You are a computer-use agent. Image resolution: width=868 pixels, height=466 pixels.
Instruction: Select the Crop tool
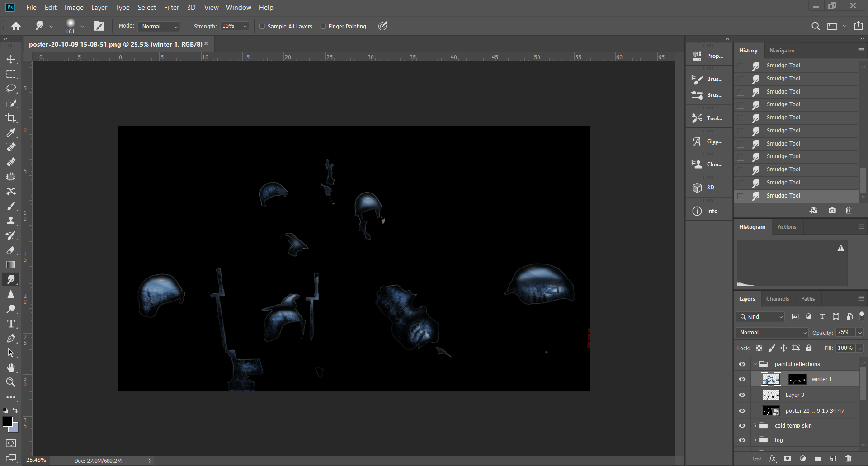[11, 118]
